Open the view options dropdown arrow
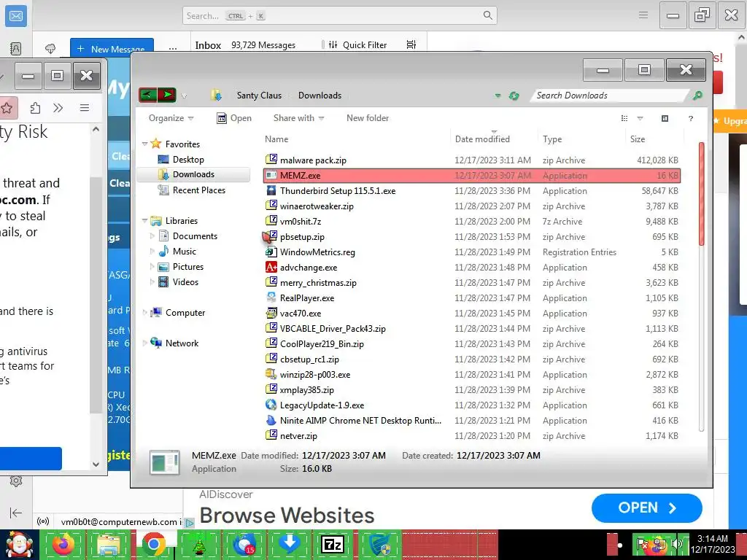 (x=640, y=118)
